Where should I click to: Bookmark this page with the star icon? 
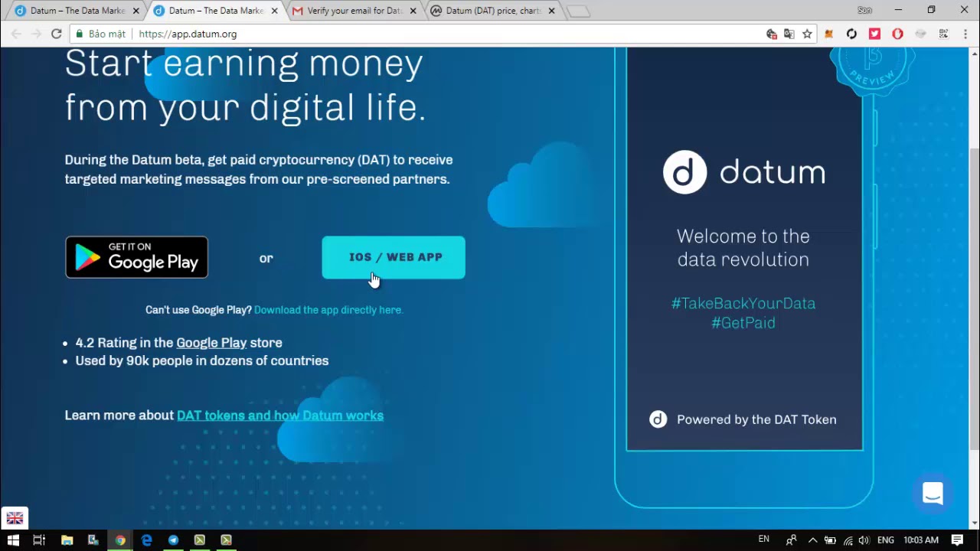point(807,34)
